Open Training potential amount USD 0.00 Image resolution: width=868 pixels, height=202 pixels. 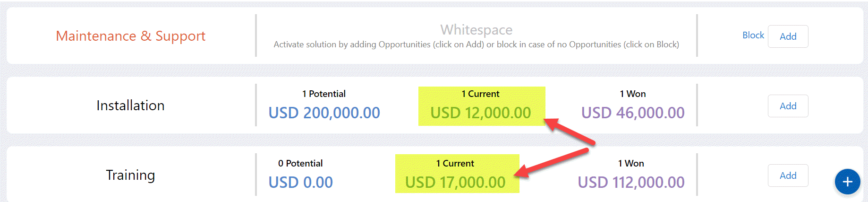click(x=300, y=183)
